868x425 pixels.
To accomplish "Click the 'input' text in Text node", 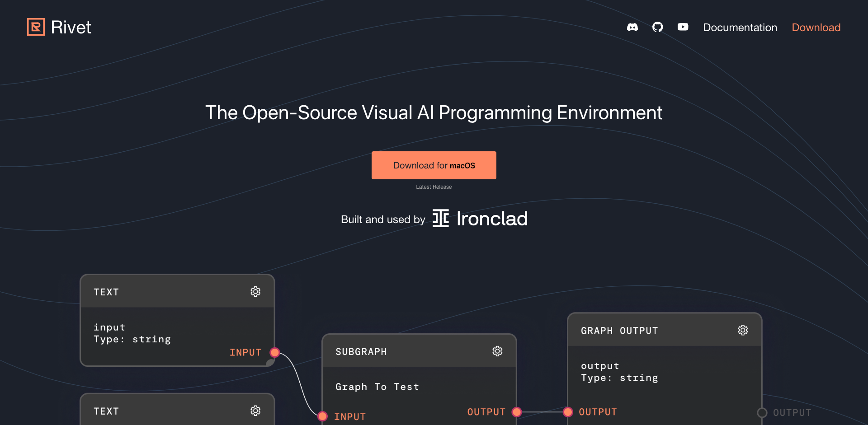I will [x=109, y=327].
